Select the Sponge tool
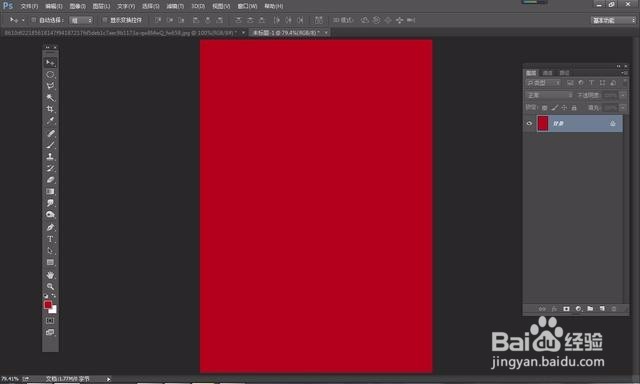Viewport: 640px width, 384px height. click(50, 215)
